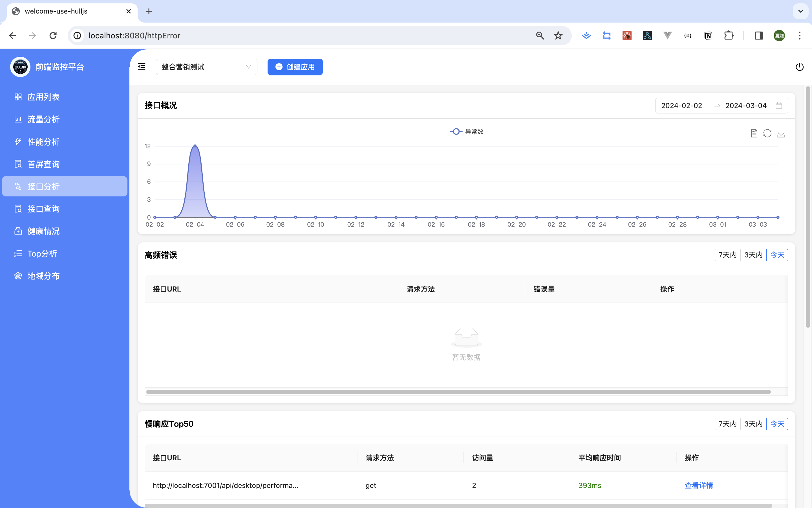812x508 pixels.
Task: Click the end date 2024-03-04 field
Action: point(746,106)
